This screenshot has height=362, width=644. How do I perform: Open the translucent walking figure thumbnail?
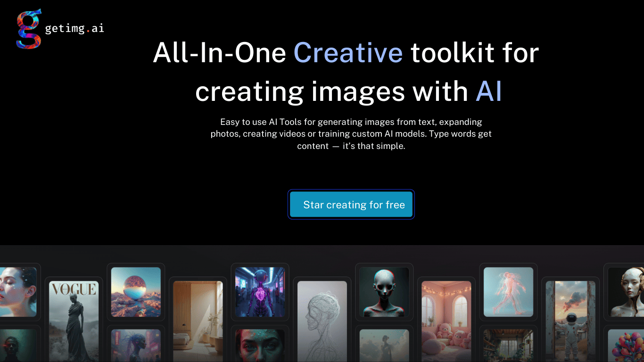508,292
